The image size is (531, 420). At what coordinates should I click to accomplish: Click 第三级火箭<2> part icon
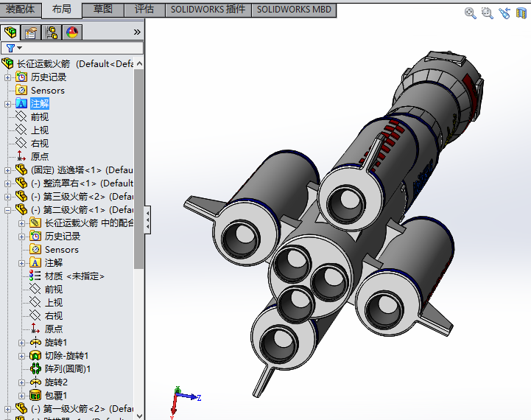click(x=21, y=196)
